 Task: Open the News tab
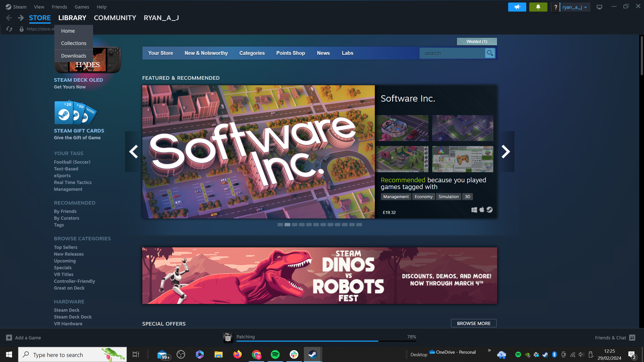click(x=323, y=53)
